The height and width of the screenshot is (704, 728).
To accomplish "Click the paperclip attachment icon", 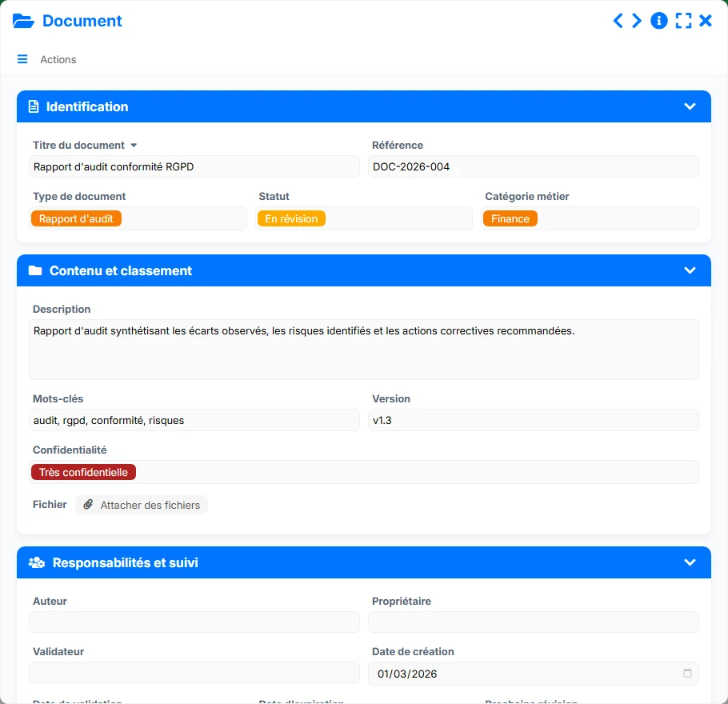I will point(88,504).
